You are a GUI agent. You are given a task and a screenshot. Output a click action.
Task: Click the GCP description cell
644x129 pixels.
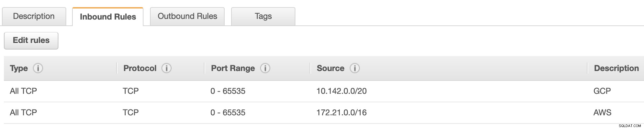602,91
